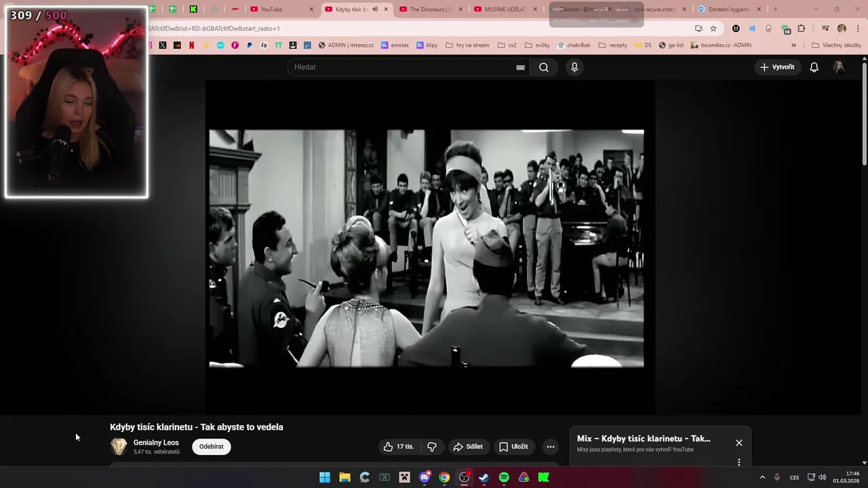Open a new browser tab
The height and width of the screenshot is (488, 868).
[775, 9]
